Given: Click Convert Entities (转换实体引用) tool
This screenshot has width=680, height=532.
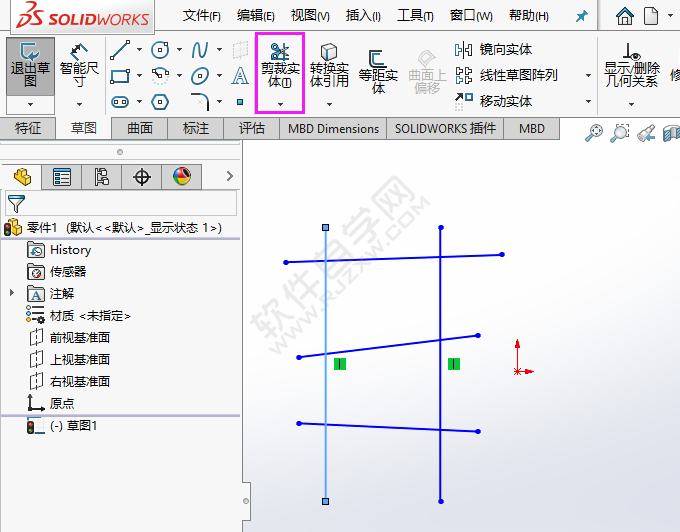Looking at the screenshot, I should pos(329,66).
